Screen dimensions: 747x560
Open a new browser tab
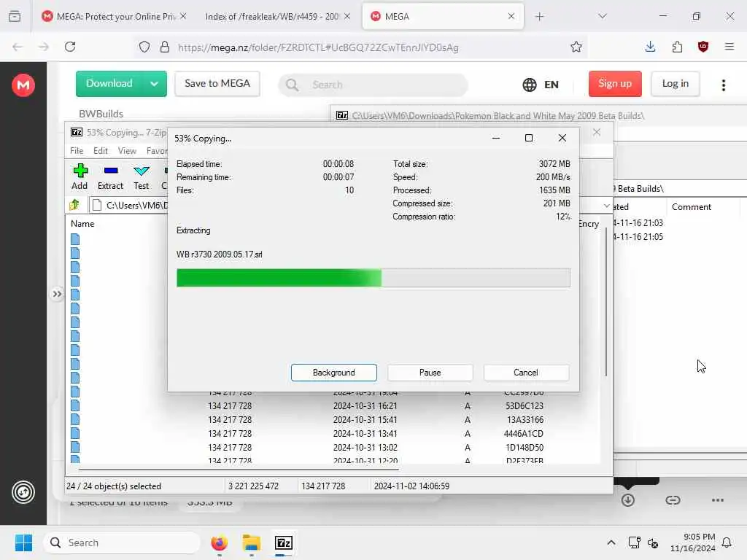[x=539, y=16]
